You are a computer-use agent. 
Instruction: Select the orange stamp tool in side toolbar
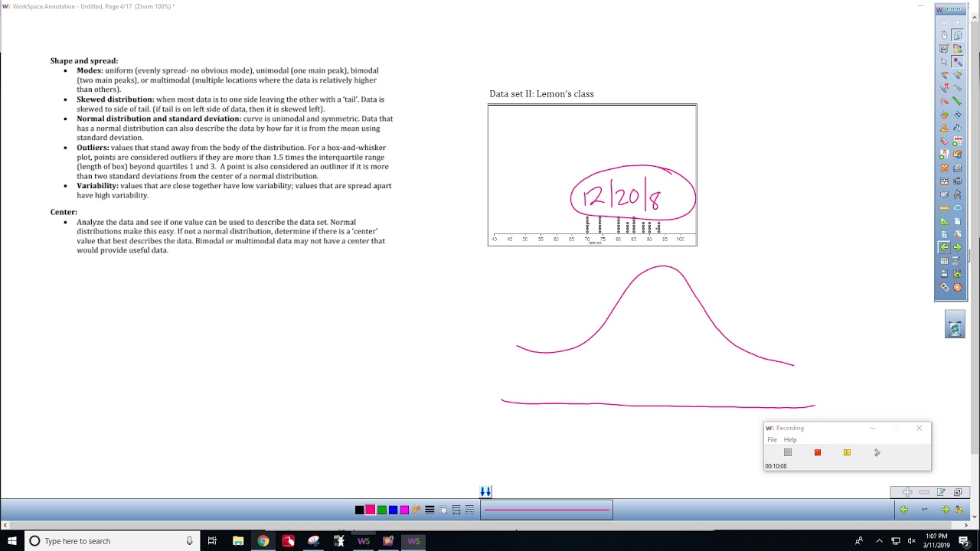click(944, 128)
